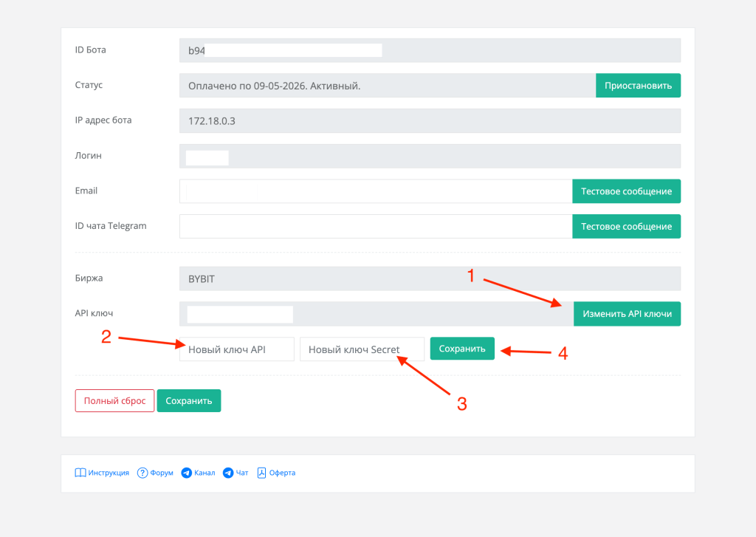
Task: Open the Инструкция link text
Action: (x=109, y=473)
